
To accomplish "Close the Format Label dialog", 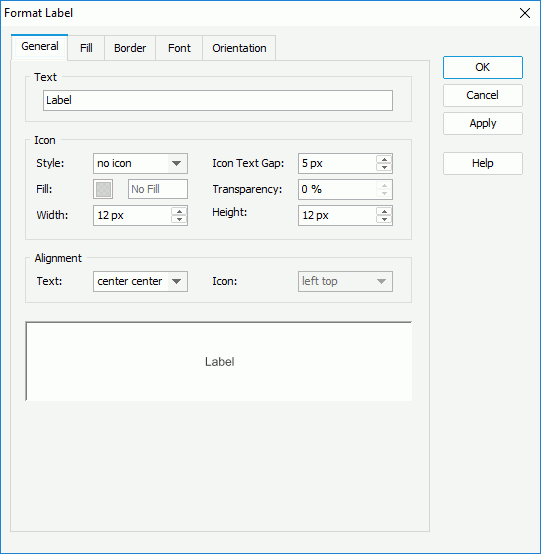I will coord(525,13).
